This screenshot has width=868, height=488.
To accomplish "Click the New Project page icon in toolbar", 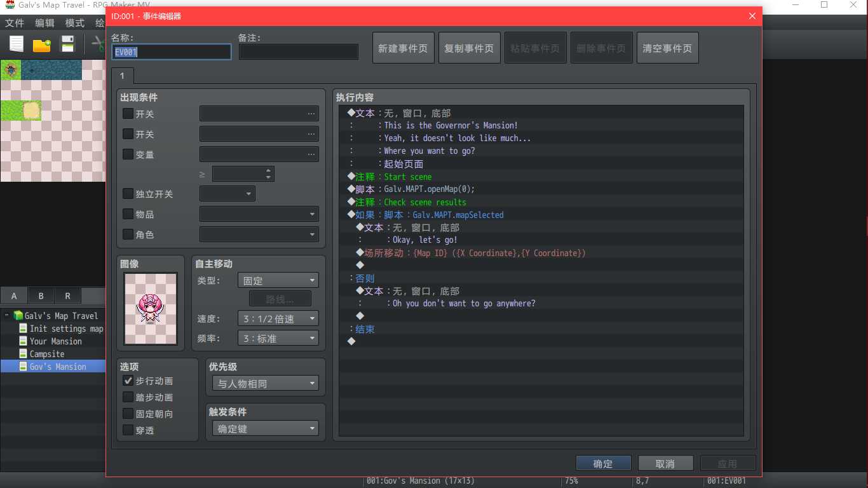I will 17,44.
